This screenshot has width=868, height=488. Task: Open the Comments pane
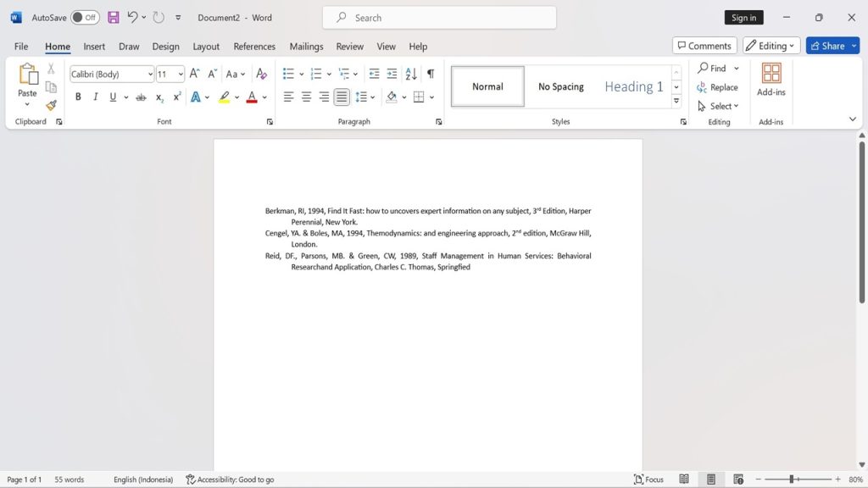pos(704,46)
